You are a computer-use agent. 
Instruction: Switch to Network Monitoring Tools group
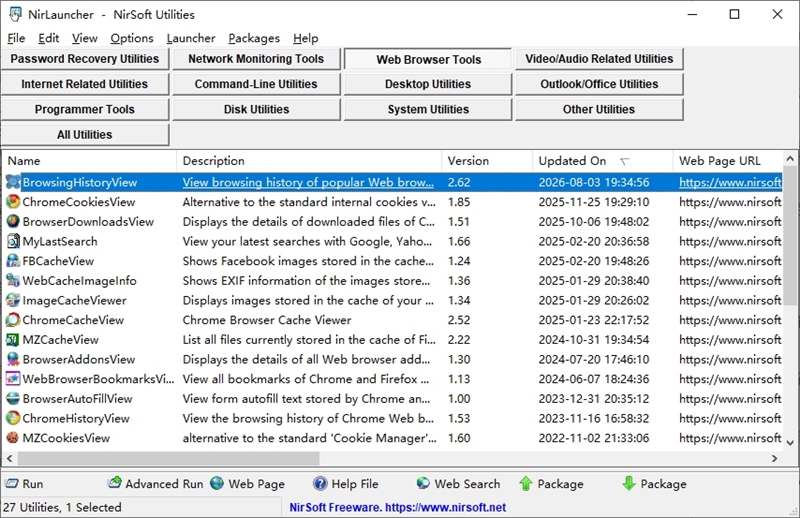pyautogui.click(x=256, y=59)
